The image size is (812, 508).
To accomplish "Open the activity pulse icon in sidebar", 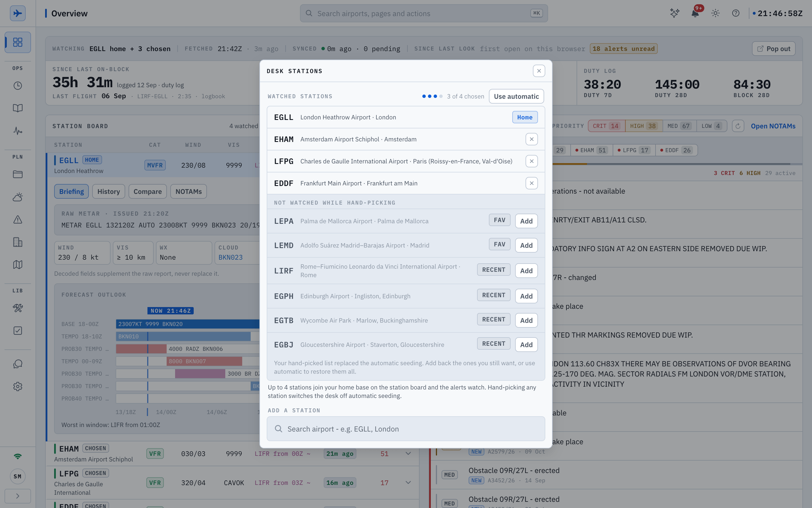I will pos(18,131).
